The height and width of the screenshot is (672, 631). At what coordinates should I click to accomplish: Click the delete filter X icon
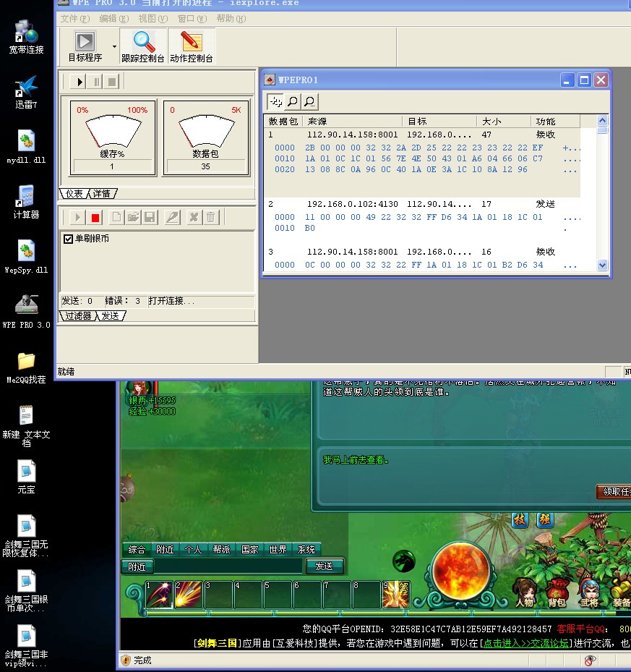[x=194, y=217]
